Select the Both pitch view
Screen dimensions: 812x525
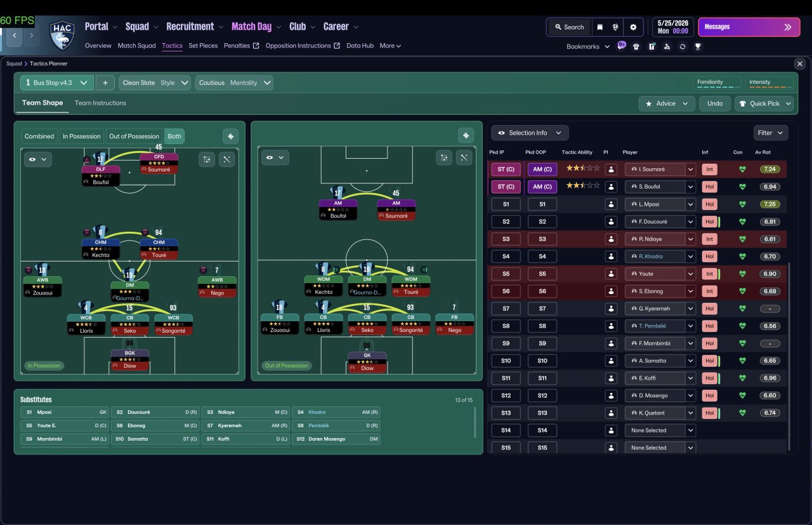[x=174, y=136]
